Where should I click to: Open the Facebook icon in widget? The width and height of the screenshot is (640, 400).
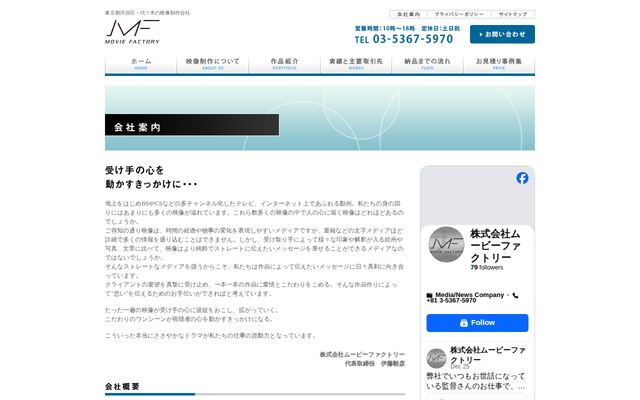tap(522, 178)
